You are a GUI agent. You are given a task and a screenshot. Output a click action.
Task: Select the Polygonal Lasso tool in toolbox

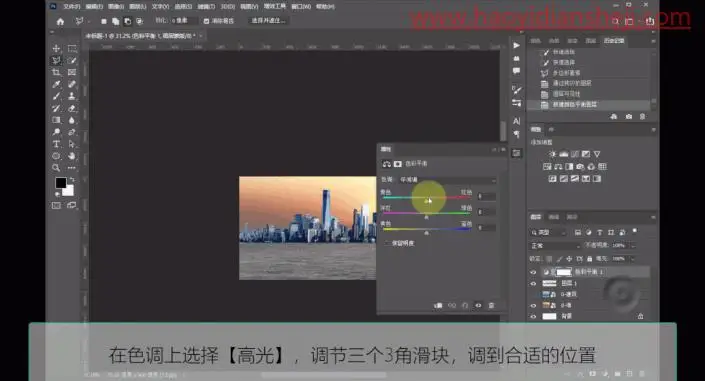point(56,60)
